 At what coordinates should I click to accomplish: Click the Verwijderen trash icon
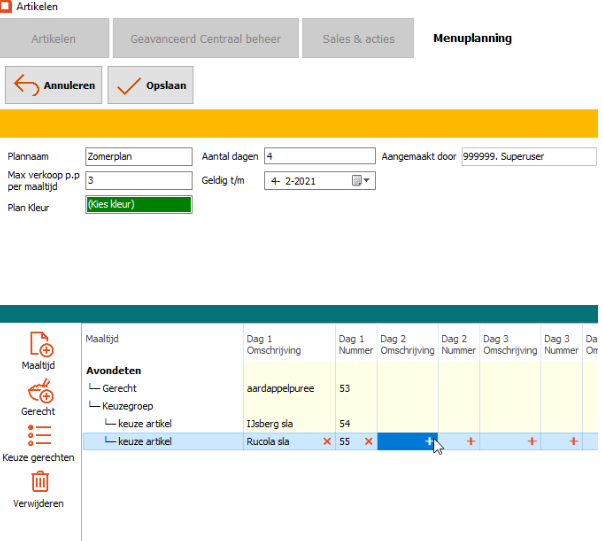(40, 482)
